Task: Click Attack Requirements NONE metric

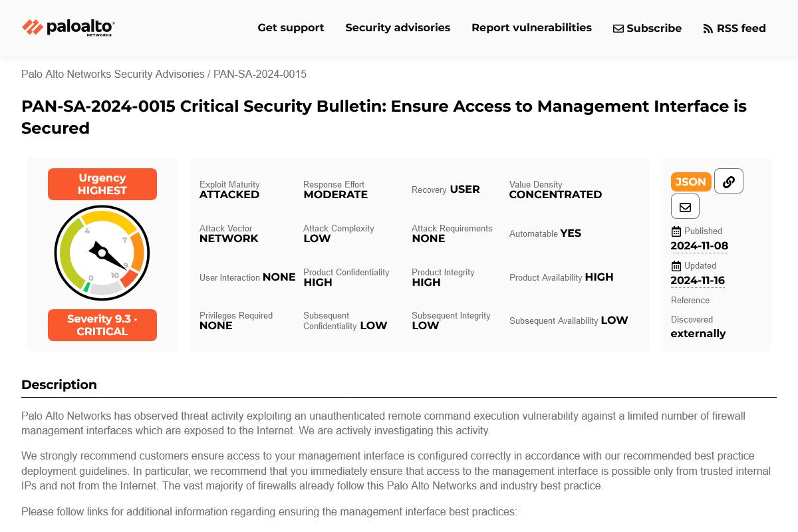Action: tap(452, 233)
